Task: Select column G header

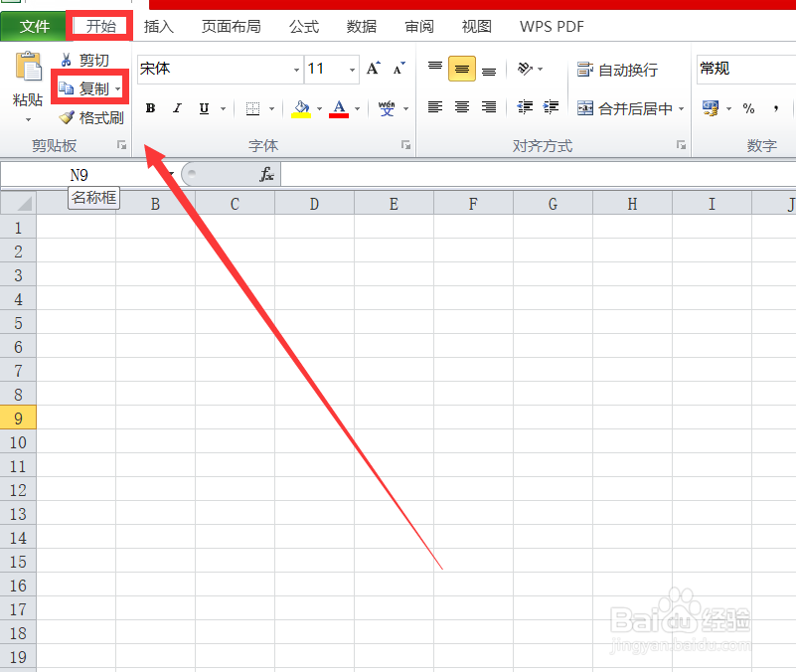Action: [x=553, y=204]
